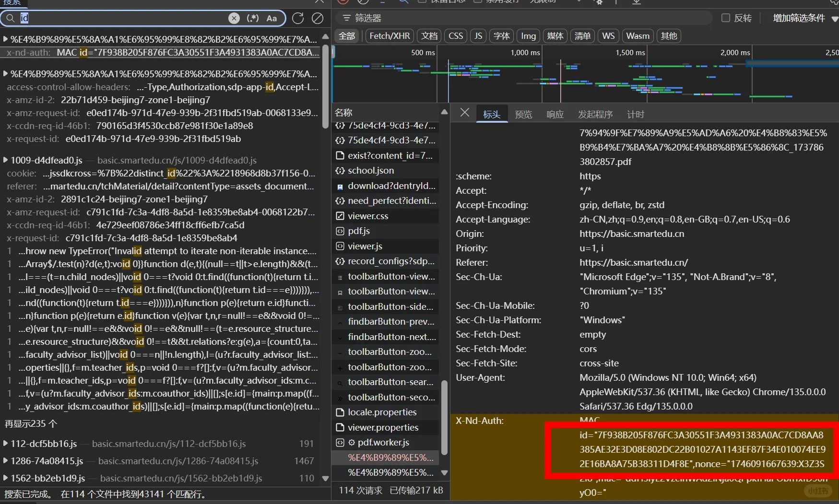Select the viewer.js request

(x=386, y=246)
